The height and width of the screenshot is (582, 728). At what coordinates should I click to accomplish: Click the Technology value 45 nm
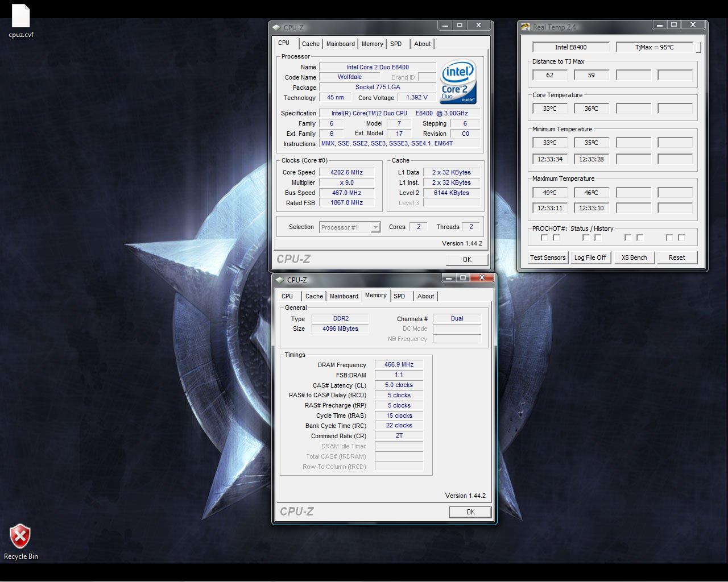pyautogui.click(x=335, y=97)
